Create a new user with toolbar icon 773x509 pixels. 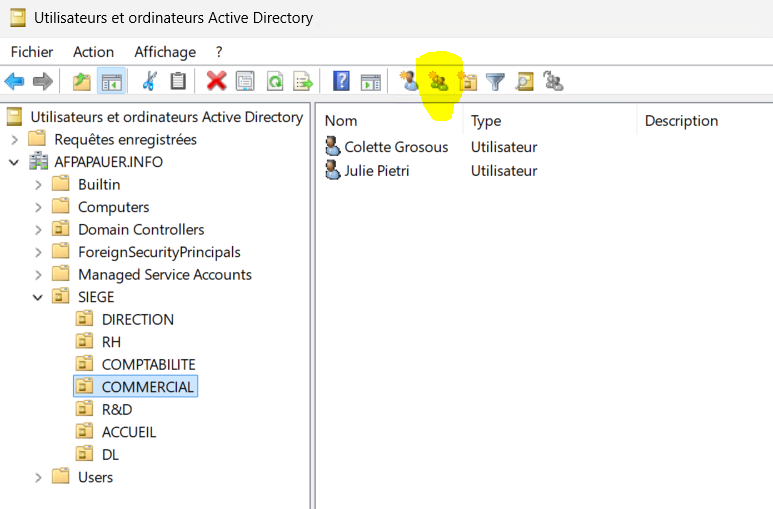click(409, 82)
